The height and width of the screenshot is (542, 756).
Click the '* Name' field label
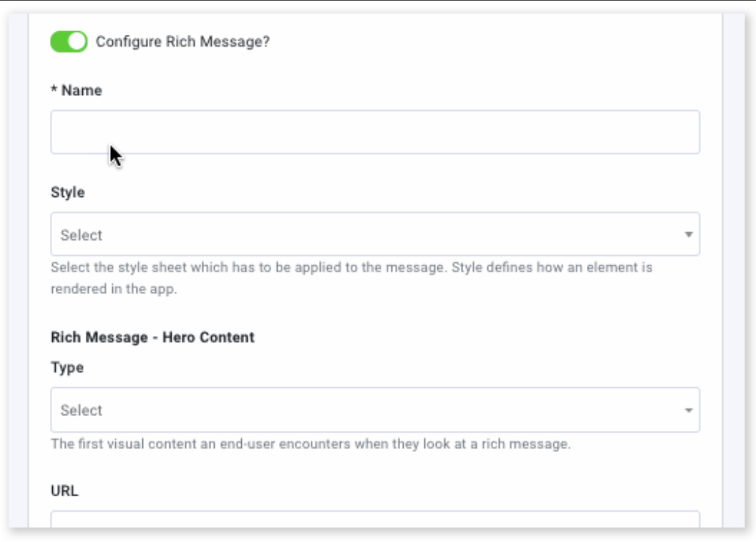[x=76, y=91]
